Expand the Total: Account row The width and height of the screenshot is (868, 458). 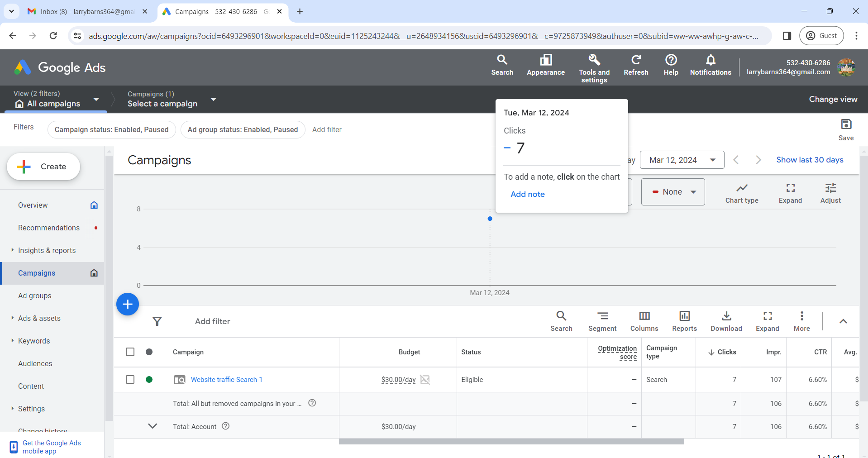pos(153,426)
